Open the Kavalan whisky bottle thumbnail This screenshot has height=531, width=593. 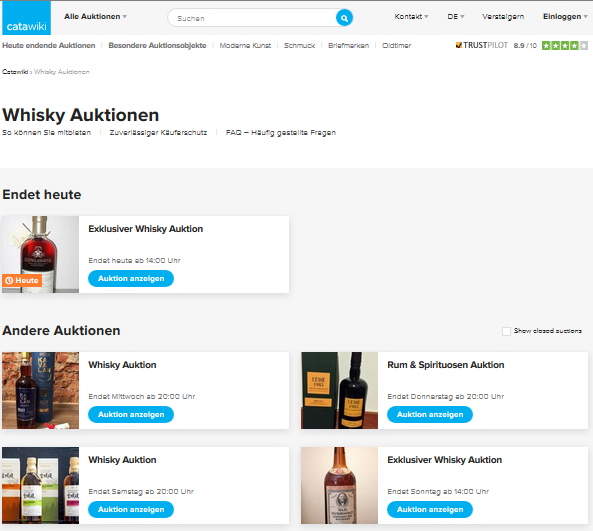point(40,390)
